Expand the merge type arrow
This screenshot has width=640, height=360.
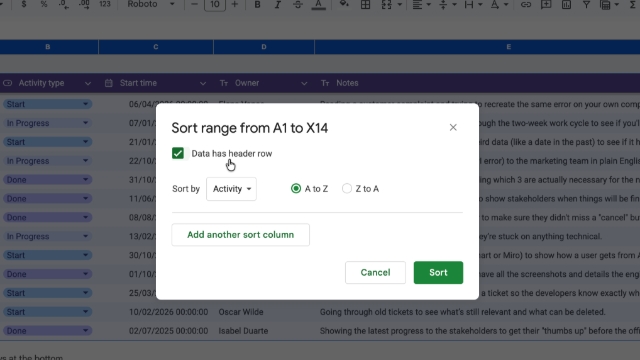point(400,4)
